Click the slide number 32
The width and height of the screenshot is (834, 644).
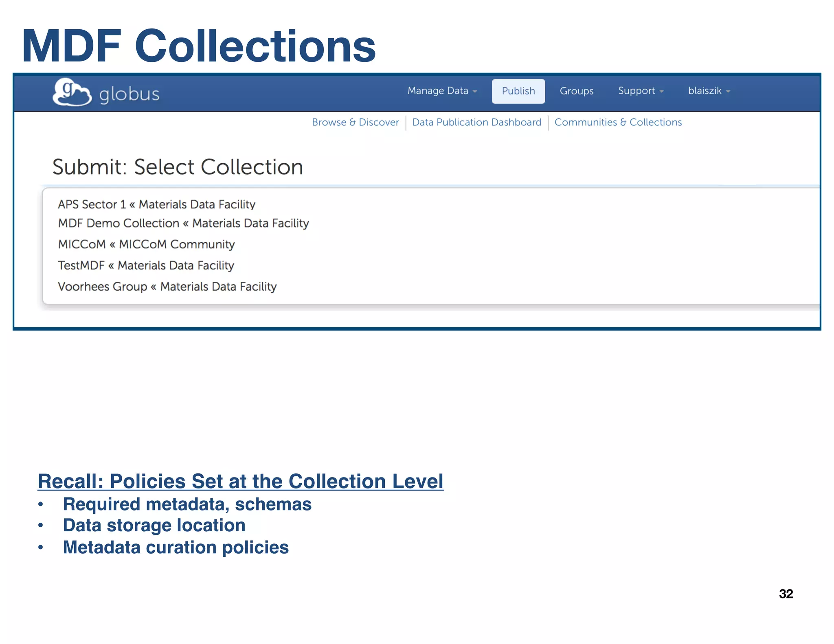pyautogui.click(x=786, y=594)
